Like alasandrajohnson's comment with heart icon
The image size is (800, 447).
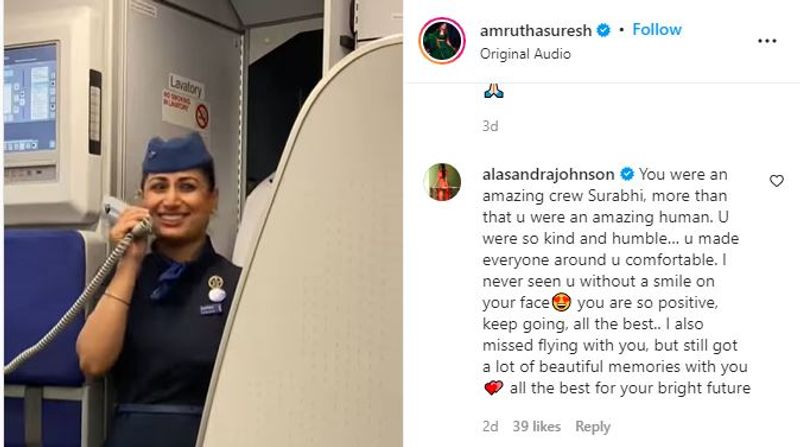[777, 181]
